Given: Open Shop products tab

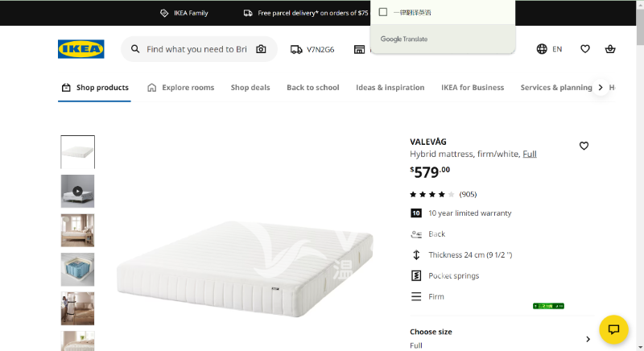Looking at the screenshot, I should 94,87.
